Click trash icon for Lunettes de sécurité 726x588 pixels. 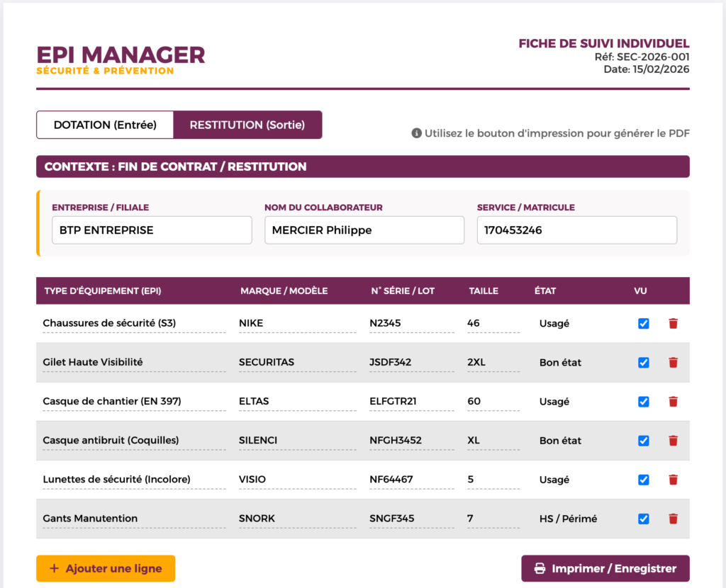pyautogui.click(x=673, y=480)
